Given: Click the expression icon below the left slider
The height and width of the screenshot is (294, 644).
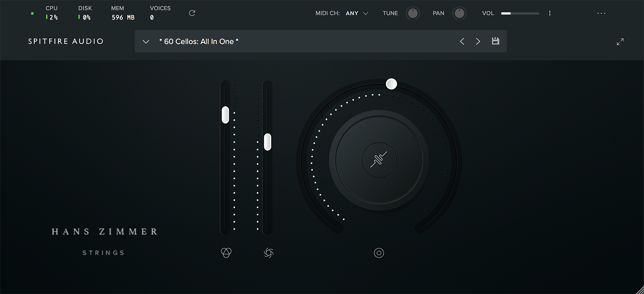Looking at the screenshot, I should tap(226, 253).
